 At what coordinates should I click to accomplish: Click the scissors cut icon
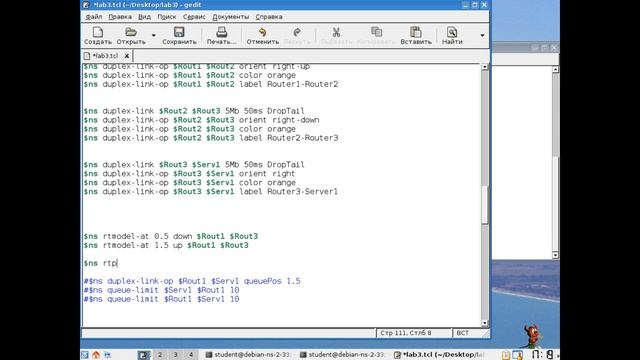[336, 33]
